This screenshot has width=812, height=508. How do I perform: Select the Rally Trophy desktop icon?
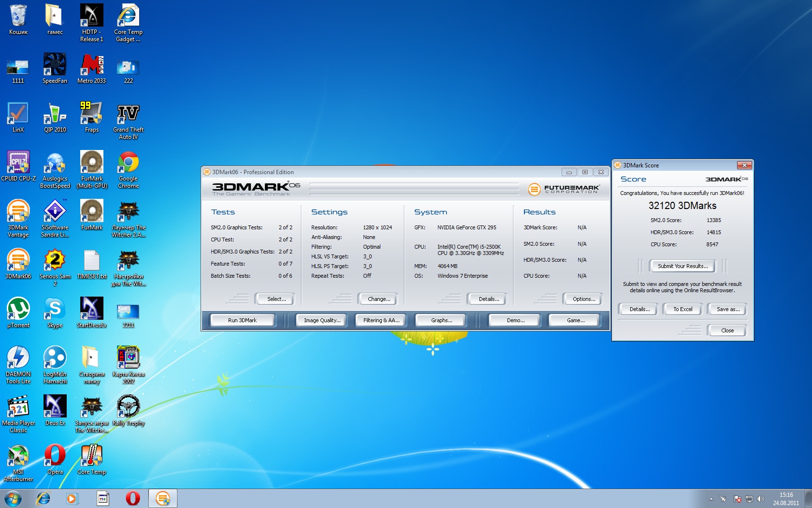128,410
